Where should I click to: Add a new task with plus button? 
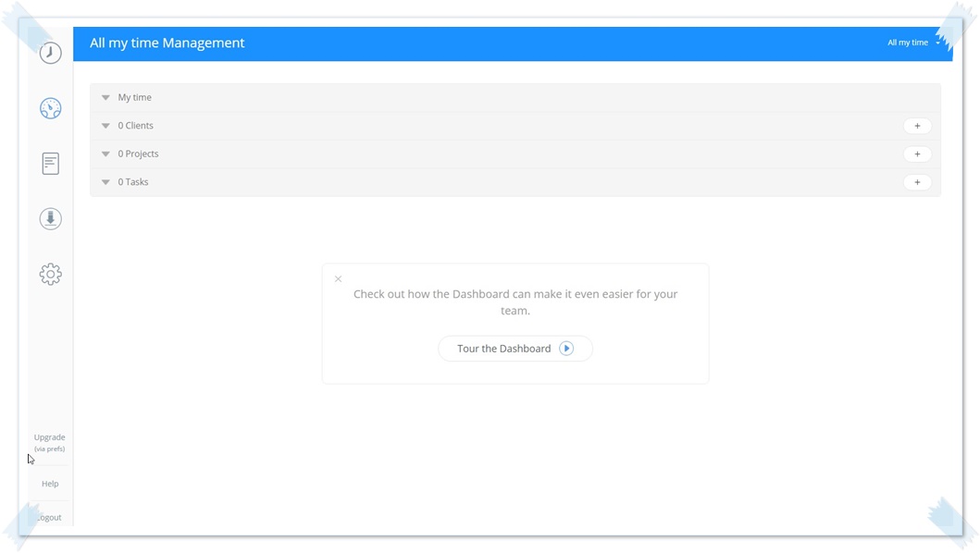coord(916,182)
